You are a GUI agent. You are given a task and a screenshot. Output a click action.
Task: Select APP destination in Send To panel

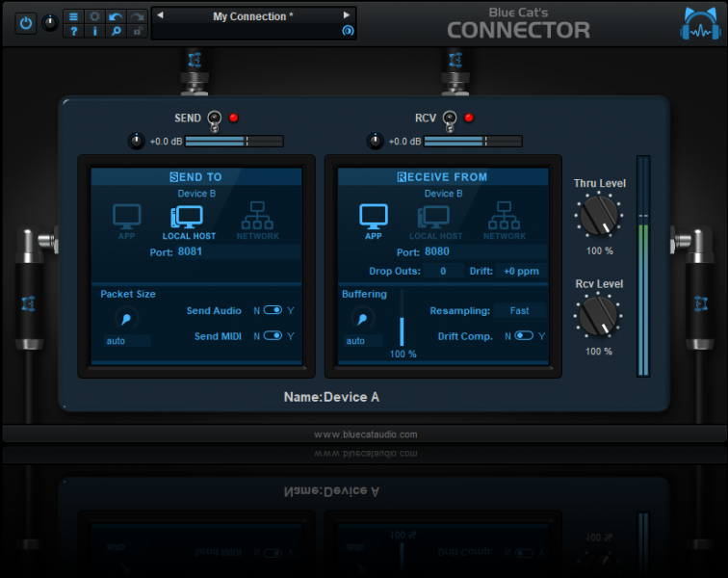pyautogui.click(x=127, y=222)
